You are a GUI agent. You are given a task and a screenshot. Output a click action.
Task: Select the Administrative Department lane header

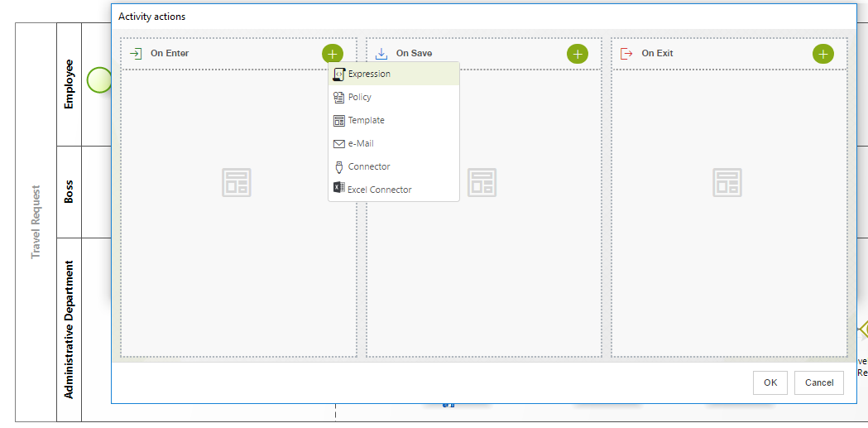pos(69,329)
